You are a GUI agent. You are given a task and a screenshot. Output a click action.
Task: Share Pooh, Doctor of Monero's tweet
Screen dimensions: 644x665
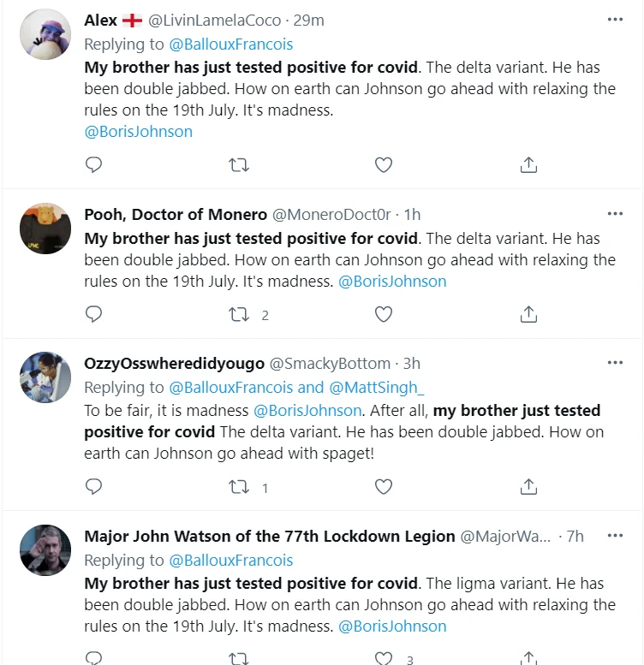(x=528, y=314)
